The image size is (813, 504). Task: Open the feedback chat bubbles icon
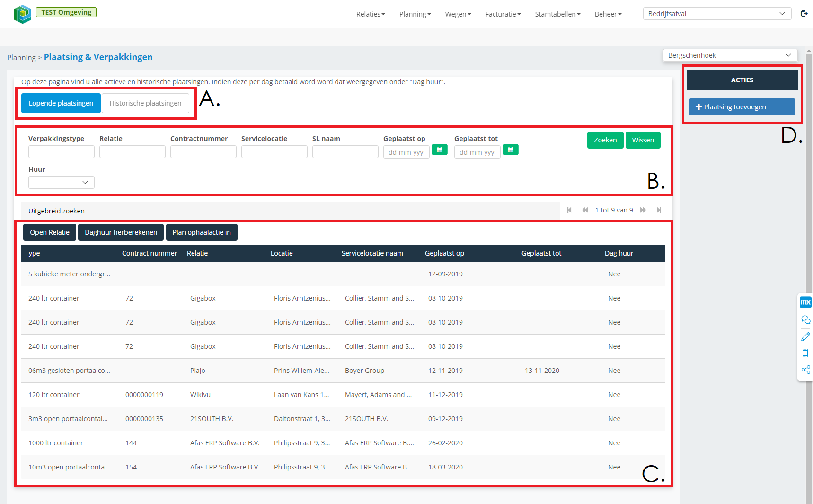(805, 320)
